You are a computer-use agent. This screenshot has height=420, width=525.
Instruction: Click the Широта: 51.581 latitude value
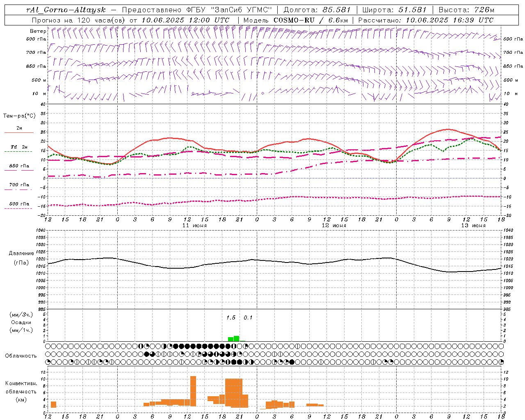tap(395, 10)
